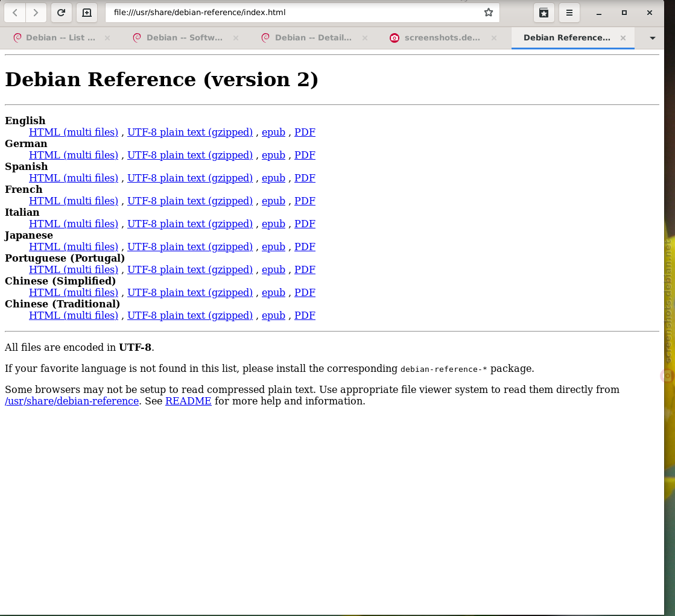
Task: Close the 'Debian -- Softw...' tab
Action: (x=236, y=38)
